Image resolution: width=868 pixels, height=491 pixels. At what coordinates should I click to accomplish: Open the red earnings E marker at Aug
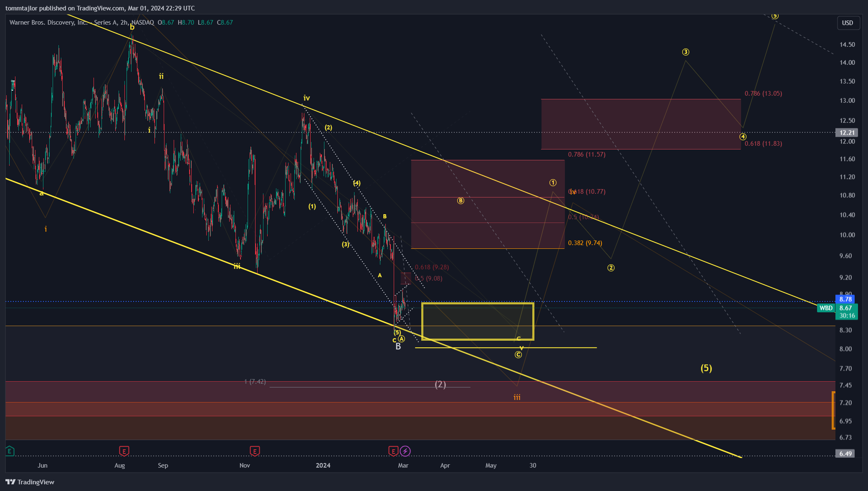124,451
